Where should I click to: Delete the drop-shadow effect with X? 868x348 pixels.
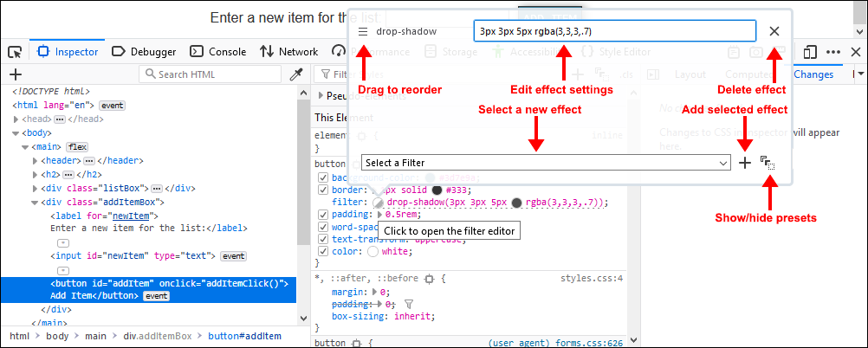pyautogui.click(x=774, y=31)
